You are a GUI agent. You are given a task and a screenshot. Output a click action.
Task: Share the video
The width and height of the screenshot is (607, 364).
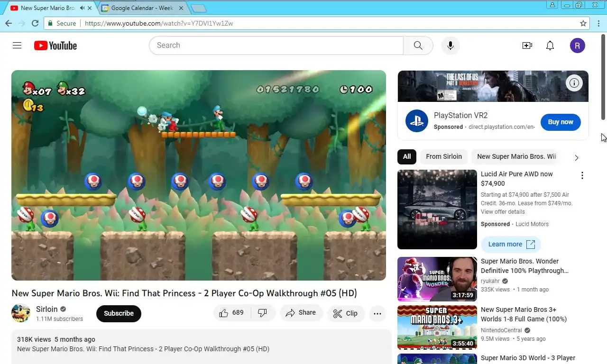(301, 313)
